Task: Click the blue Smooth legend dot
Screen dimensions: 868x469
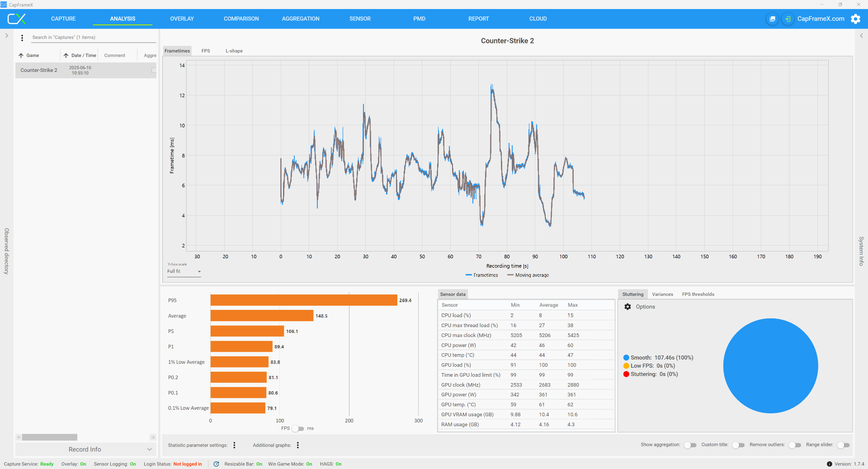Action: [626, 358]
